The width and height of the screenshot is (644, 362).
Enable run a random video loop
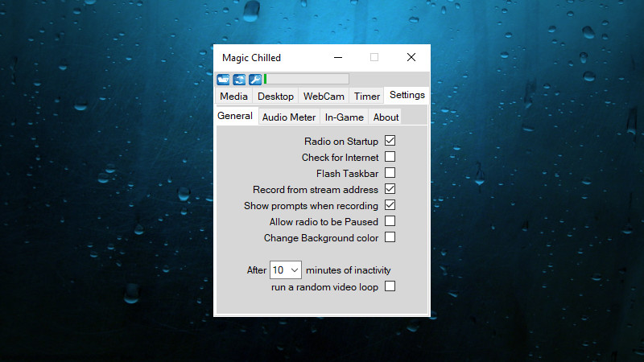[x=390, y=286]
